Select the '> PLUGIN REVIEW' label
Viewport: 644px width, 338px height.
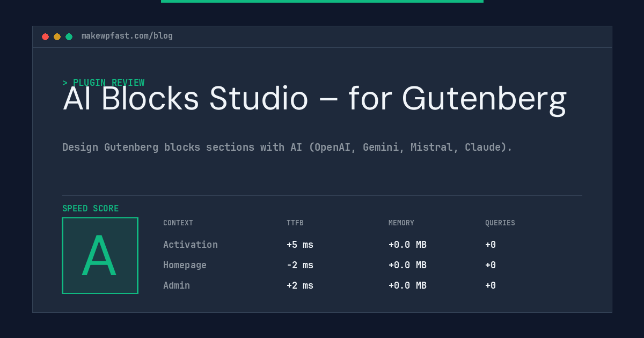click(x=103, y=83)
